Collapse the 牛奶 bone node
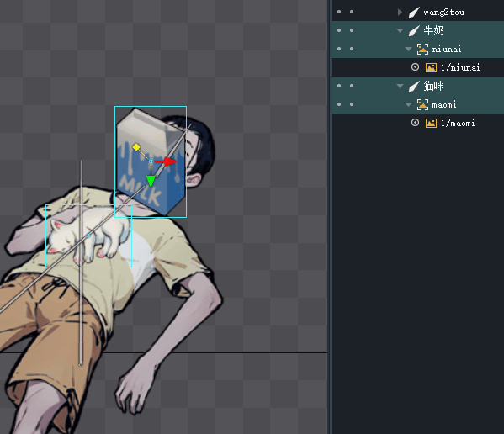The height and width of the screenshot is (434, 504). pyautogui.click(x=400, y=31)
